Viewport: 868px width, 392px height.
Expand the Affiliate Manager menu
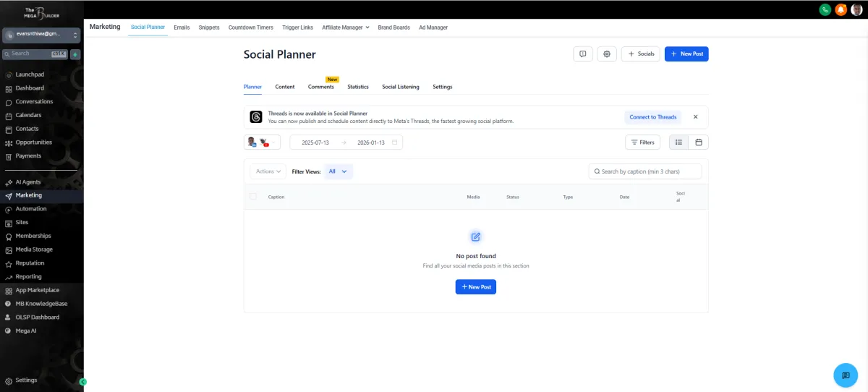coord(346,27)
